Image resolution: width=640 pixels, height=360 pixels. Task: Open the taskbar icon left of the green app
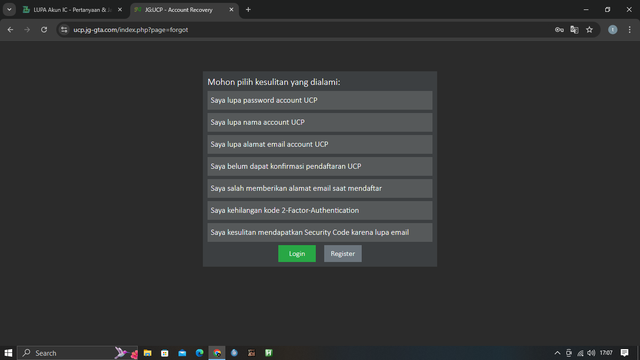[251, 353]
